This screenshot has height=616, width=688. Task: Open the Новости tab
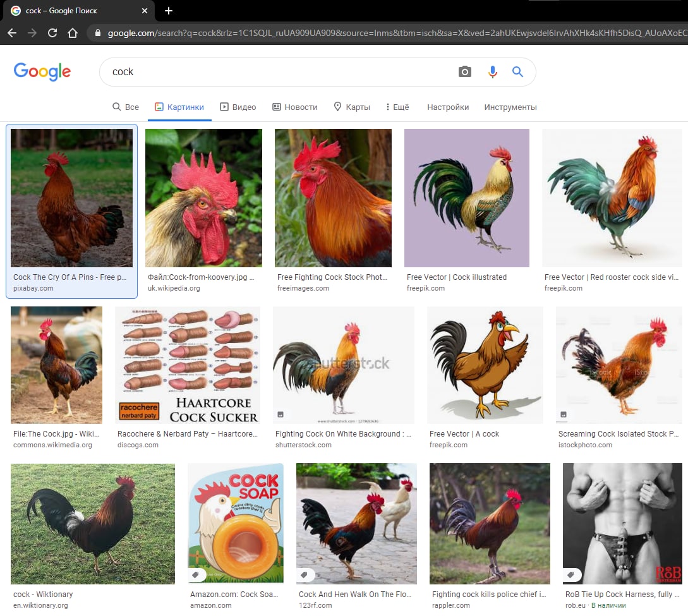pyautogui.click(x=294, y=107)
